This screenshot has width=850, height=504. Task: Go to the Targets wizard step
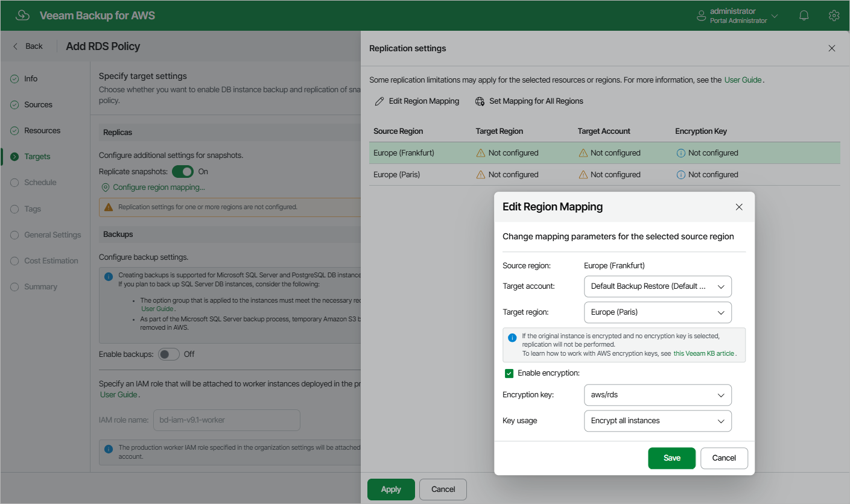point(37,157)
